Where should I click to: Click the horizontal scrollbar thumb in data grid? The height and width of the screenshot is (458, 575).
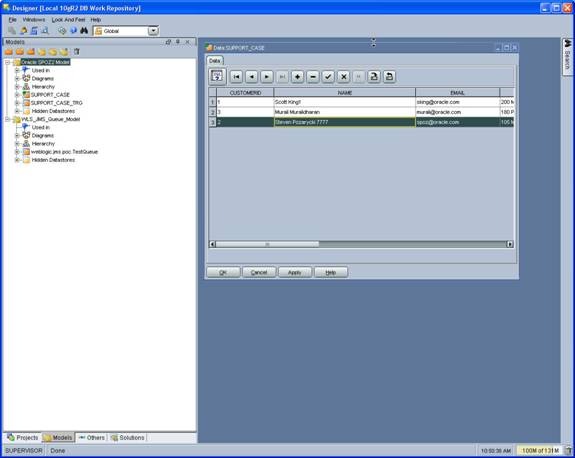(267, 244)
